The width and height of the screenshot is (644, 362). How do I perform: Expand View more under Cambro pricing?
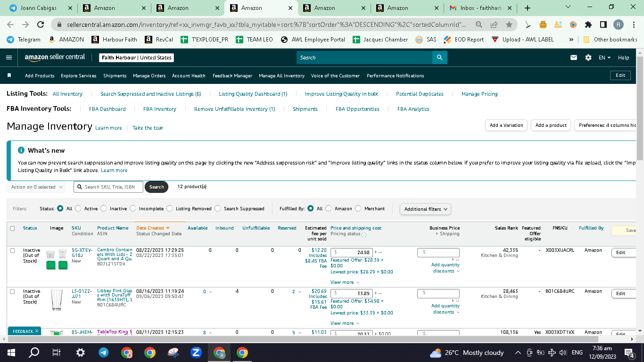(345, 282)
